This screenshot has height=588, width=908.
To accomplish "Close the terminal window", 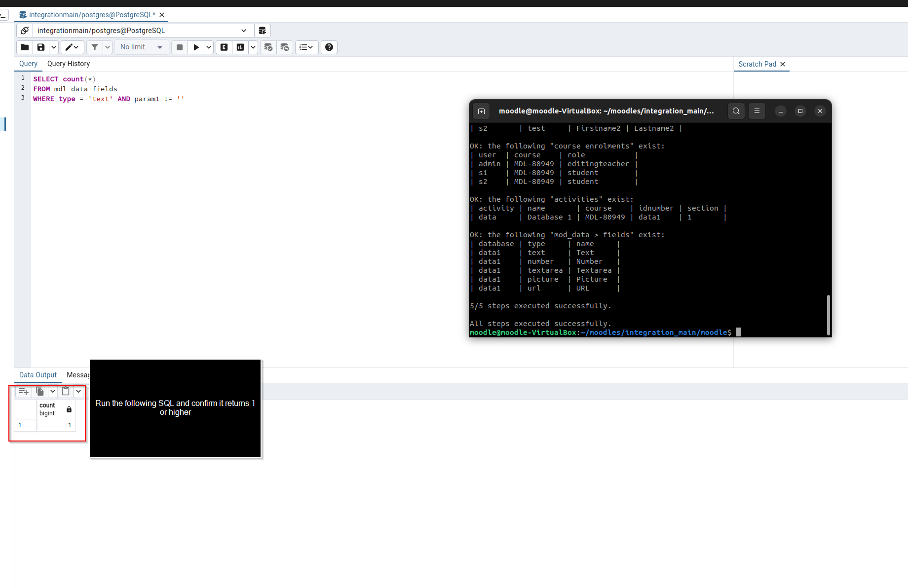I will [x=820, y=111].
